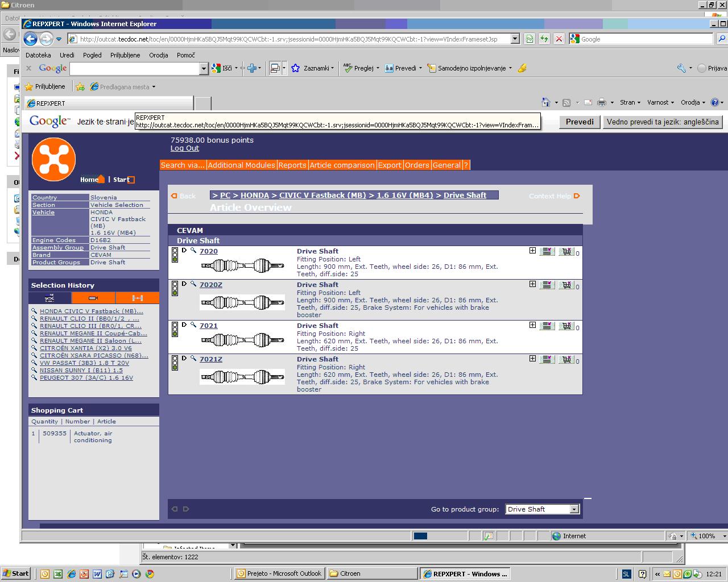Open the Reports menu
728x582 pixels.
coord(292,165)
